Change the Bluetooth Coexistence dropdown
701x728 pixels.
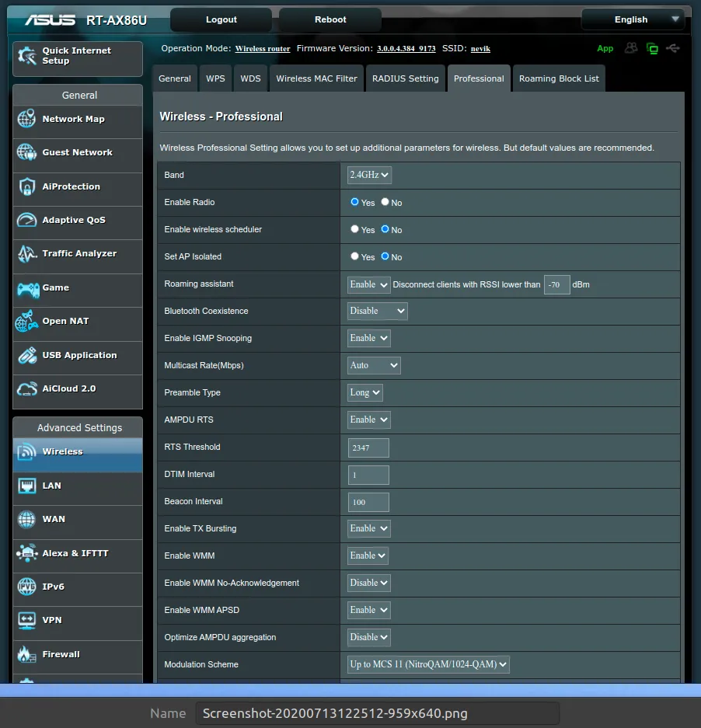(377, 310)
